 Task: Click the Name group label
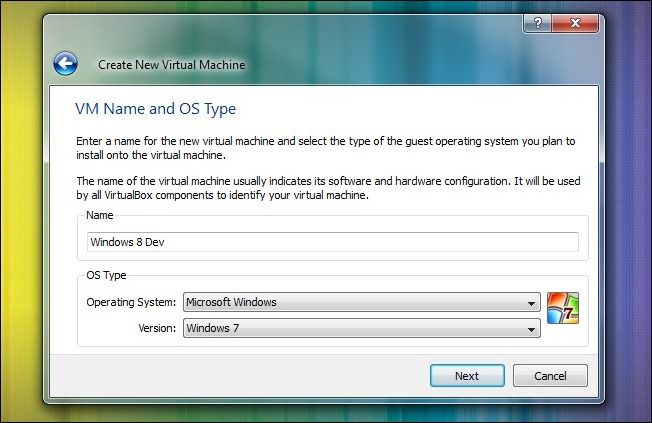tap(99, 215)
